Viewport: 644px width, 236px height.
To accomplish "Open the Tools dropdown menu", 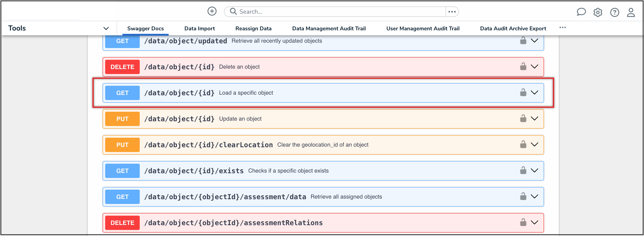I will (106, 28).
